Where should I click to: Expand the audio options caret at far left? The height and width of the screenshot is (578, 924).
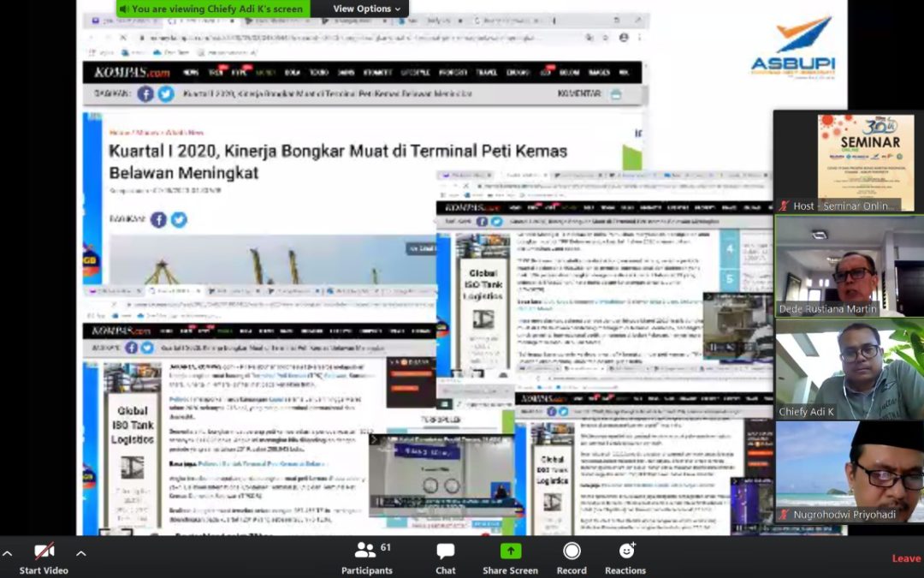point(7,553)
